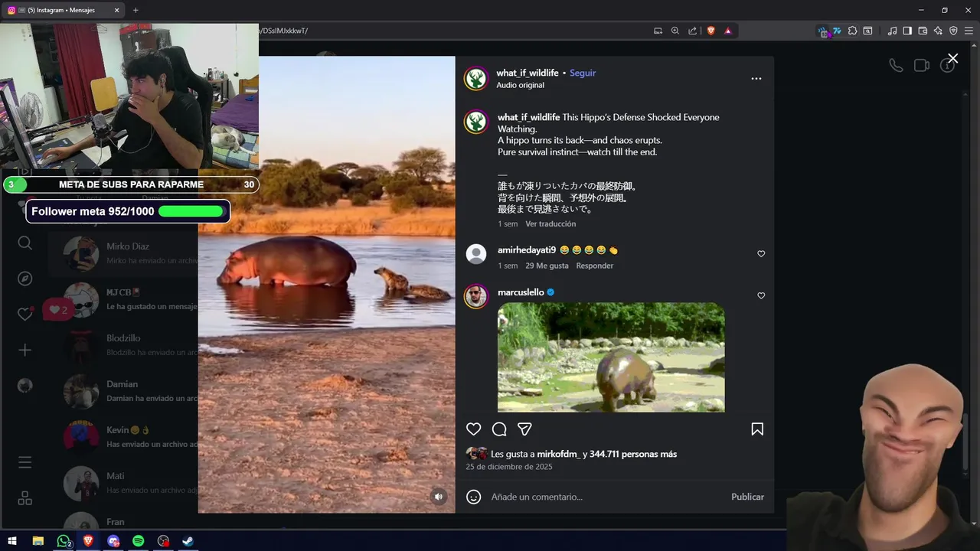Open amirhedayati9's commenter username
This screenshot has height=551, width=980.
tap(527, 250)
